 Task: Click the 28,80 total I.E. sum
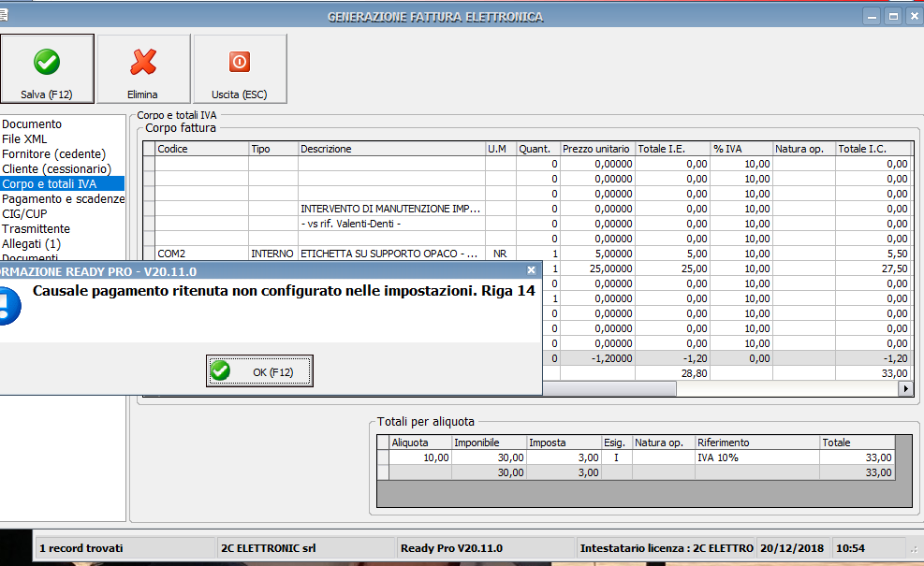tap(673, 373)
